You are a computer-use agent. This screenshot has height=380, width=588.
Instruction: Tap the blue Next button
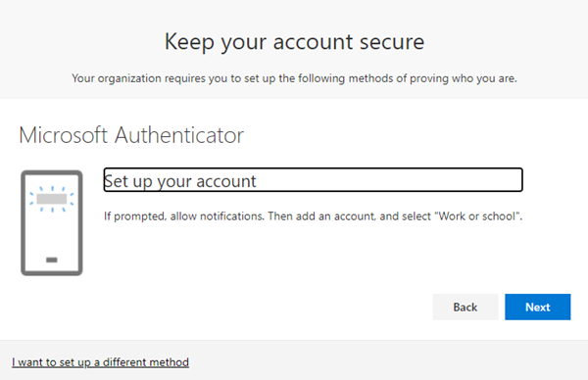point(537,307)
